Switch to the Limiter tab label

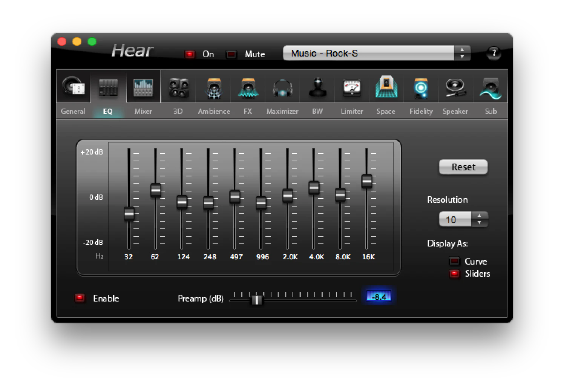coord(352,111)
